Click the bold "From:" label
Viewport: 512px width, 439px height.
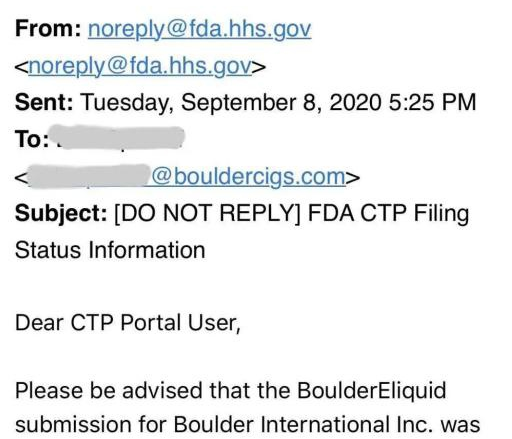pos(48,28)
